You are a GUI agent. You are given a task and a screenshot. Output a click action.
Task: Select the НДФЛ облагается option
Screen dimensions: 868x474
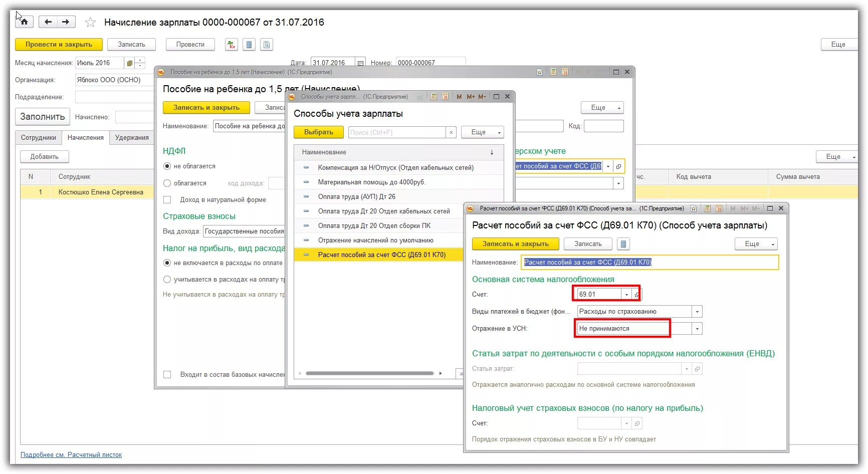167,183
